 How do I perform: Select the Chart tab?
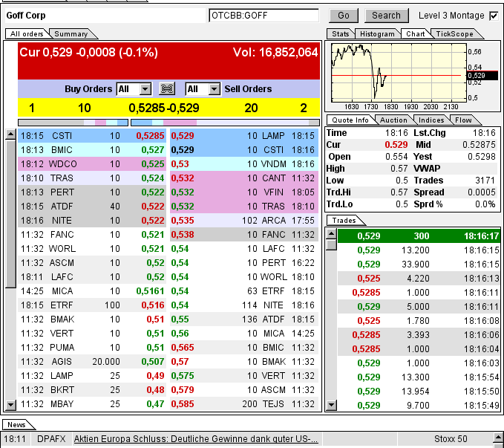click(415, 33)
